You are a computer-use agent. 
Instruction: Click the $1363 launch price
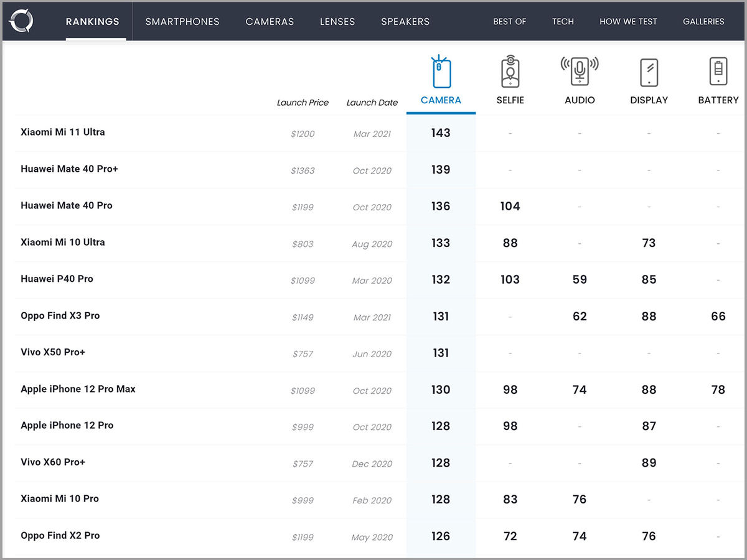click(303, 170)
